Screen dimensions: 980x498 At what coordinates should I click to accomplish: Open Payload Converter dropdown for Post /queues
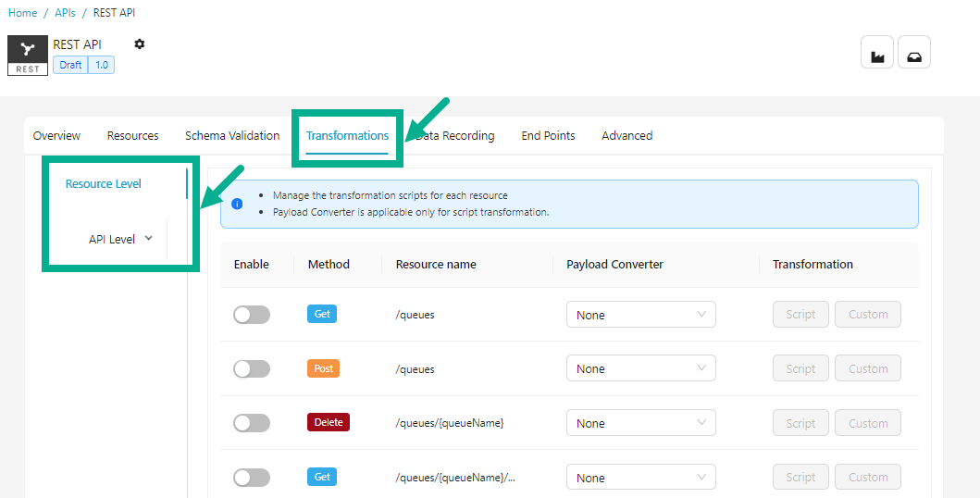point(640,368)
